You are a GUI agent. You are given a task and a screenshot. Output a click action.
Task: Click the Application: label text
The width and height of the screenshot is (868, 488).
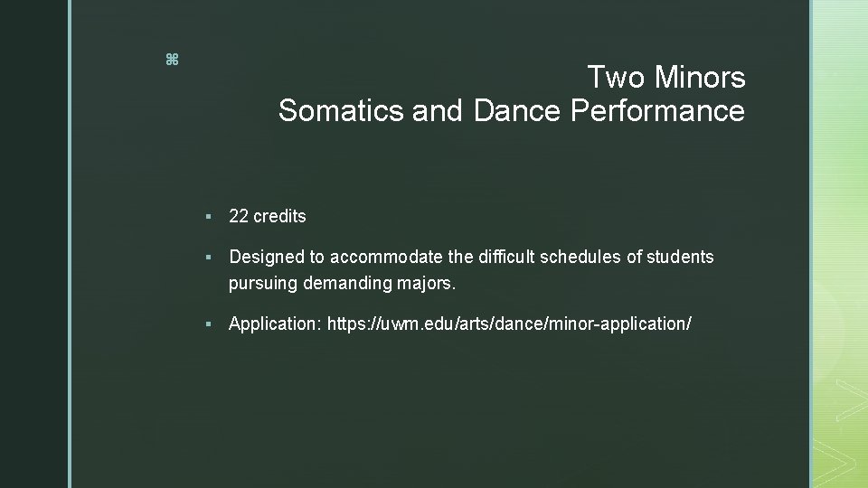(x=274, y=324)
